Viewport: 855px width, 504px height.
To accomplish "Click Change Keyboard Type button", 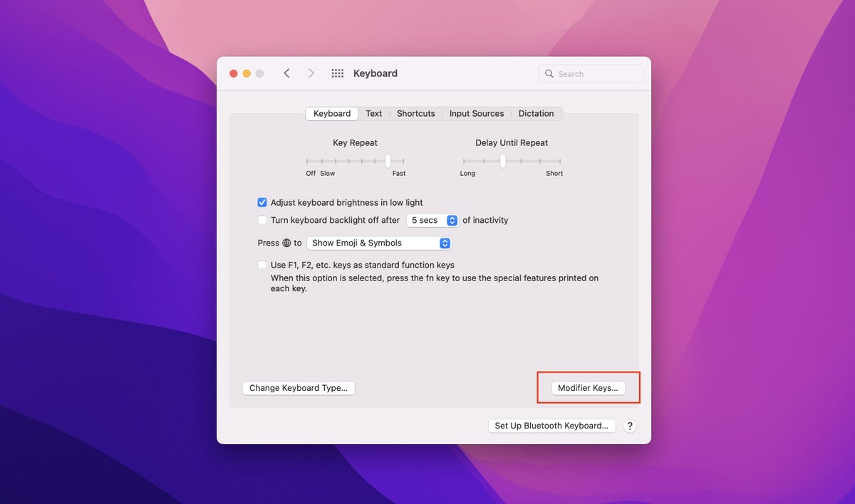I will (298, 387).
